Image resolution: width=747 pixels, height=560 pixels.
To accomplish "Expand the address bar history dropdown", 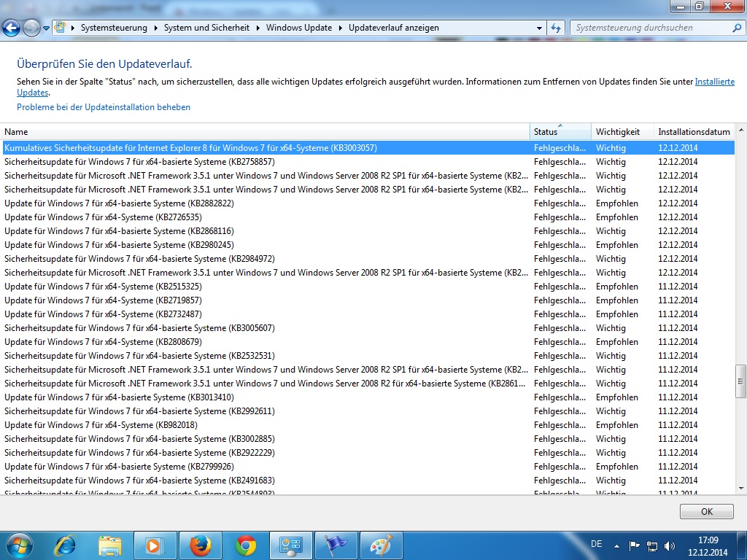I will click(539, 28).
